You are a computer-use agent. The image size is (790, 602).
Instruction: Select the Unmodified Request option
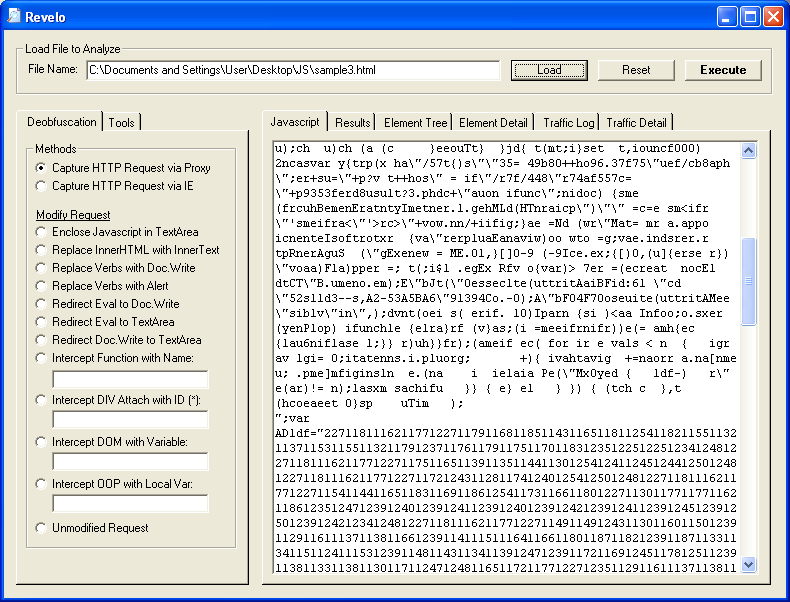coord(42,528)
